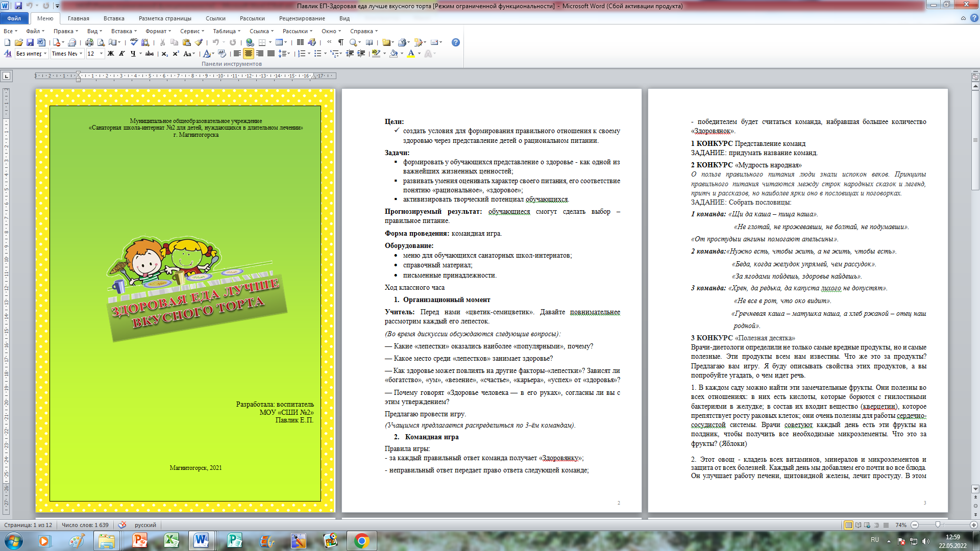This screenshot has height=551, width=980.
Task: Apply superscript formatting
Action: [x=176, y=54]
